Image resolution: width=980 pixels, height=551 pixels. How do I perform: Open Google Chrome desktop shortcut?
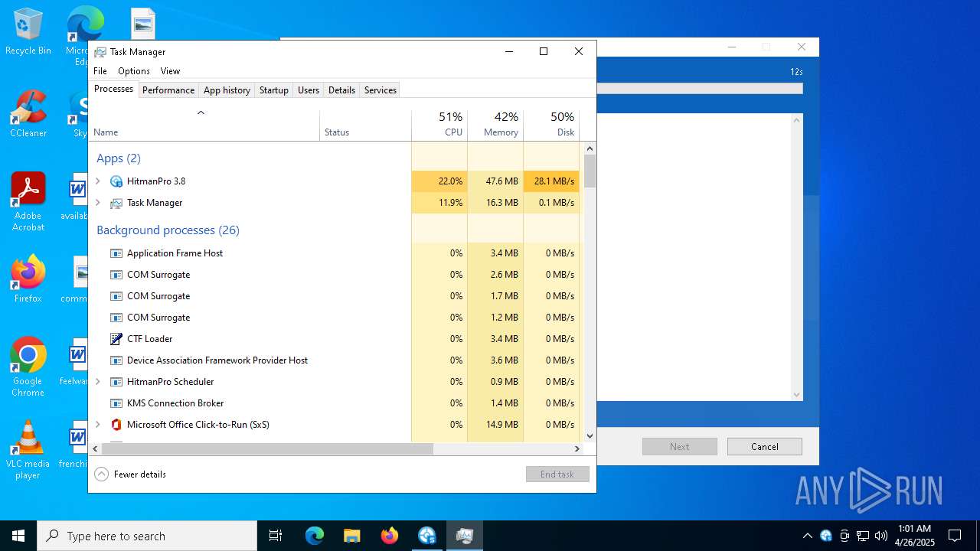[28, 367]
